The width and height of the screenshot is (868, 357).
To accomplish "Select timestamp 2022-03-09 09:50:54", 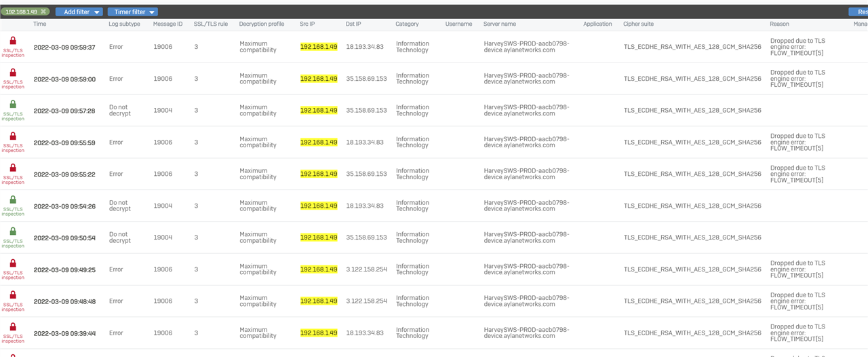I will pyautogui.click(x=64, y=238).
